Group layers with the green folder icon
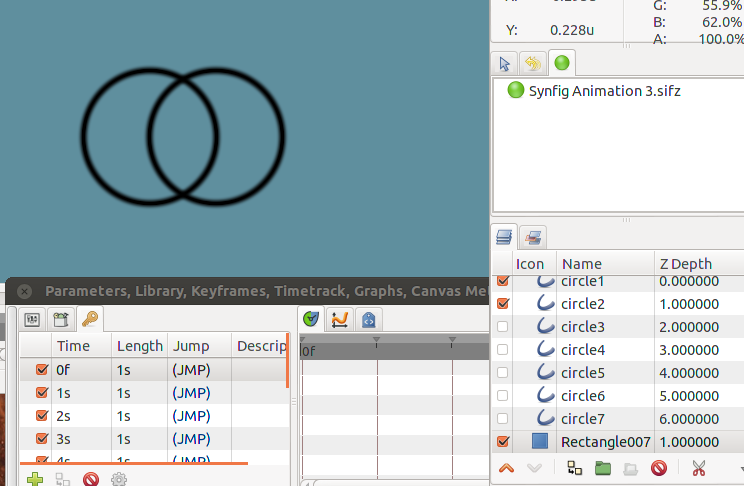Image resolution: width=744 pixels, height=486 pixels. pos(603,468)
